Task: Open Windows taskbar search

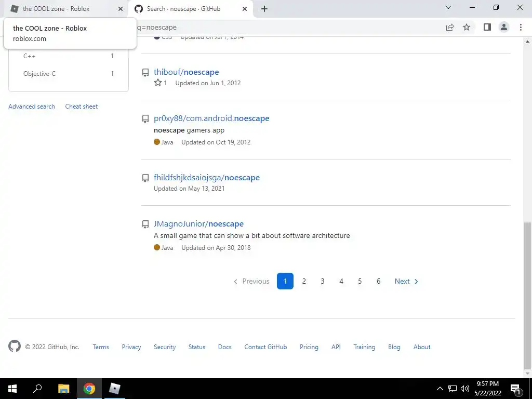Action: (x=37, y=389)
